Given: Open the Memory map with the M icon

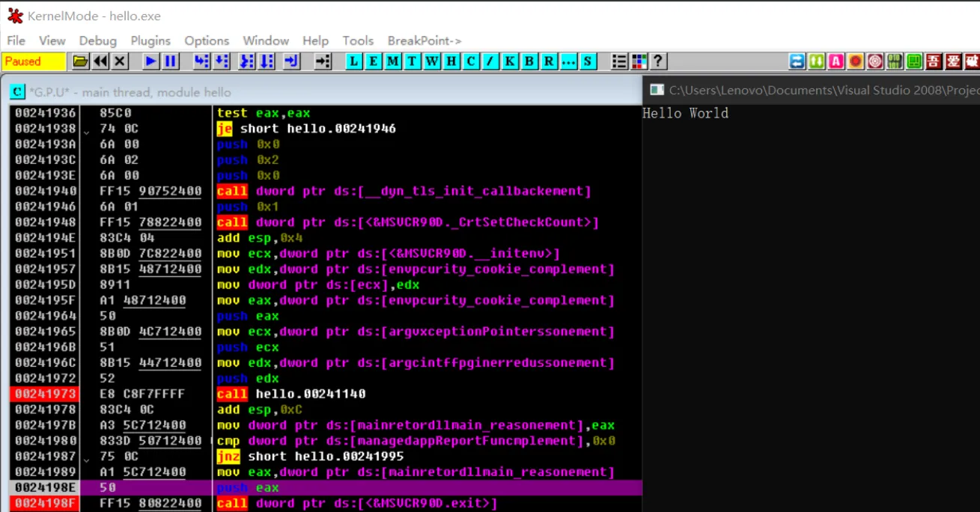Looking at the screenshot, I should coord(393,61).
